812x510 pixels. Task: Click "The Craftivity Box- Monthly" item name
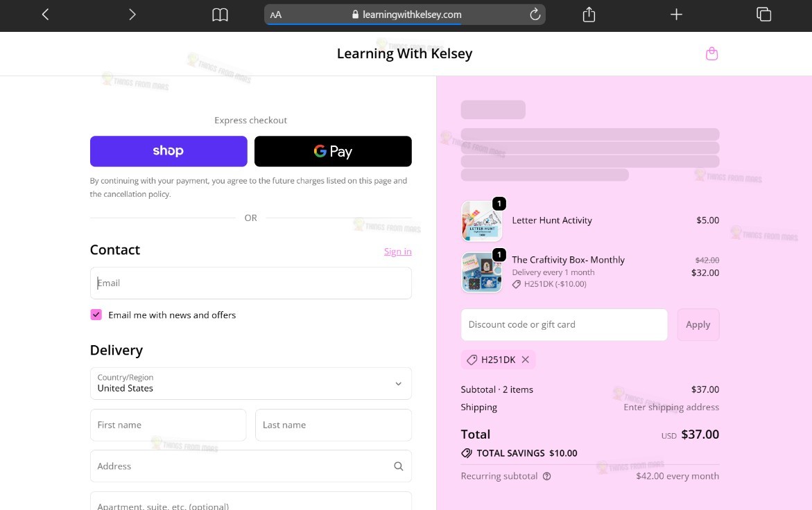tap(568, 260)
